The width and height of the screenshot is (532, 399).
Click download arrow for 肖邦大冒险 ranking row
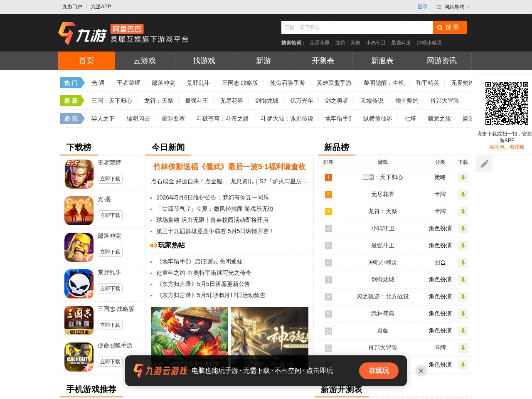pyautogui.click(x=463, y=348)
